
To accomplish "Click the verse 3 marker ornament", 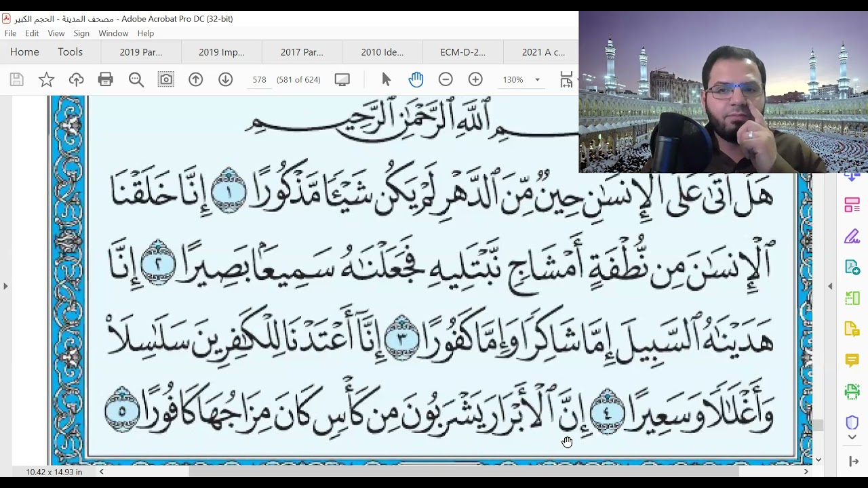I will click(x=401, y=338).
